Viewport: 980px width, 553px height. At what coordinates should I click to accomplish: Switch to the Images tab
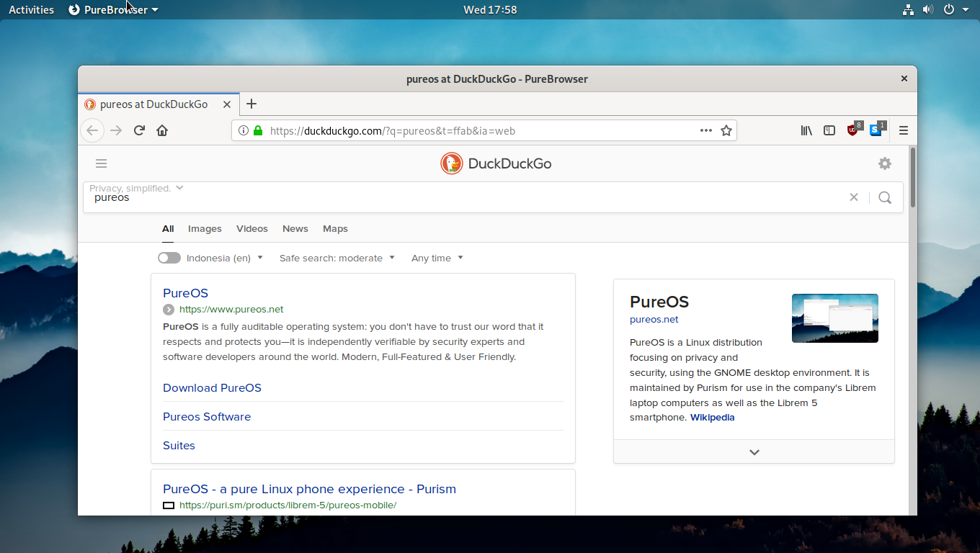pos(205,228)
